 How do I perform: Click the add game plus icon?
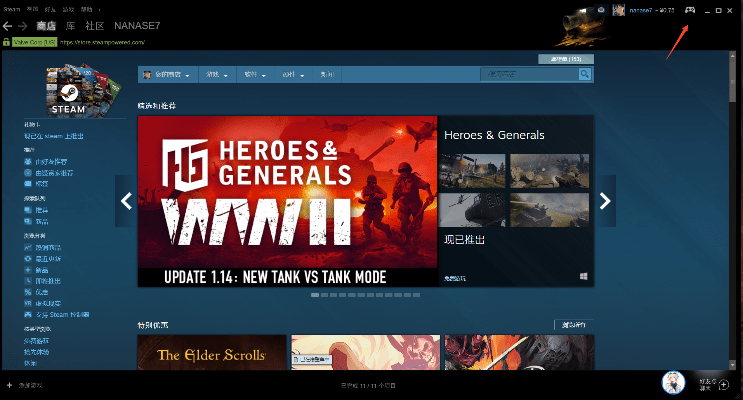pyautogui.click(x=9, y=384)
